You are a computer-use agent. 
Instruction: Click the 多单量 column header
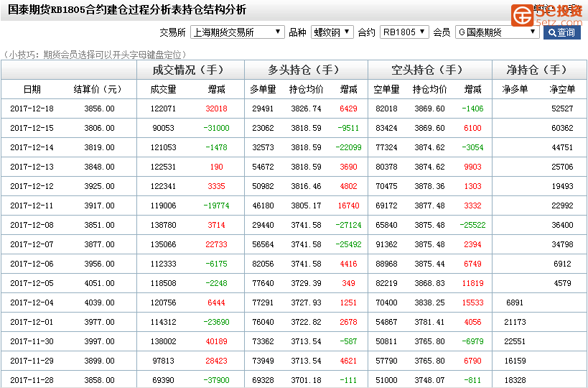pos(263,89)
